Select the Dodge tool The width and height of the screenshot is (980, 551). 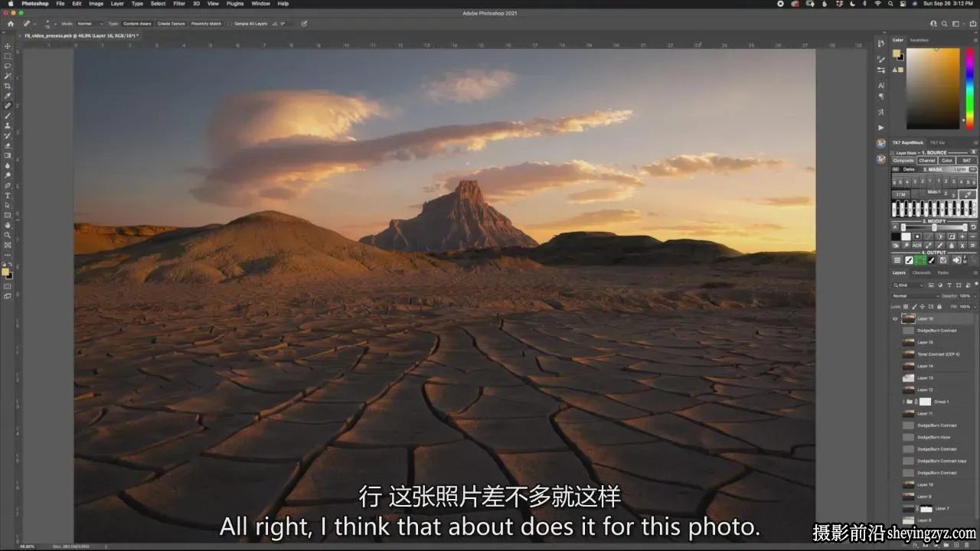click(x=8, y=175)
